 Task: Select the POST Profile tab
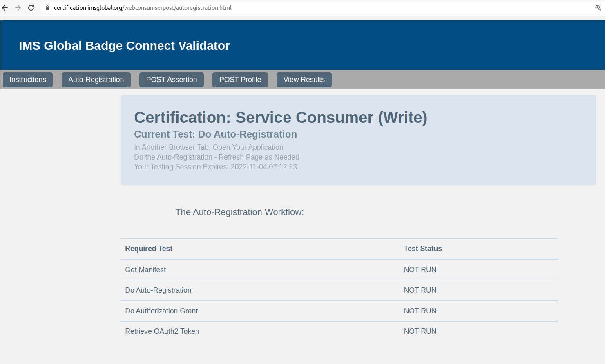(240, 80)
